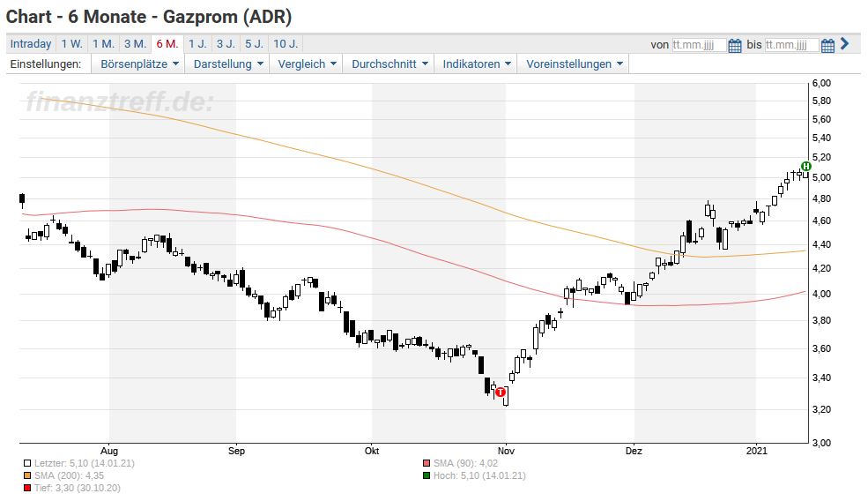This screenshot has width=868, height=501.
Task: Click the 'Tief: 3,30 (30.10.20)' legend text
Action: tap(78, 488)
